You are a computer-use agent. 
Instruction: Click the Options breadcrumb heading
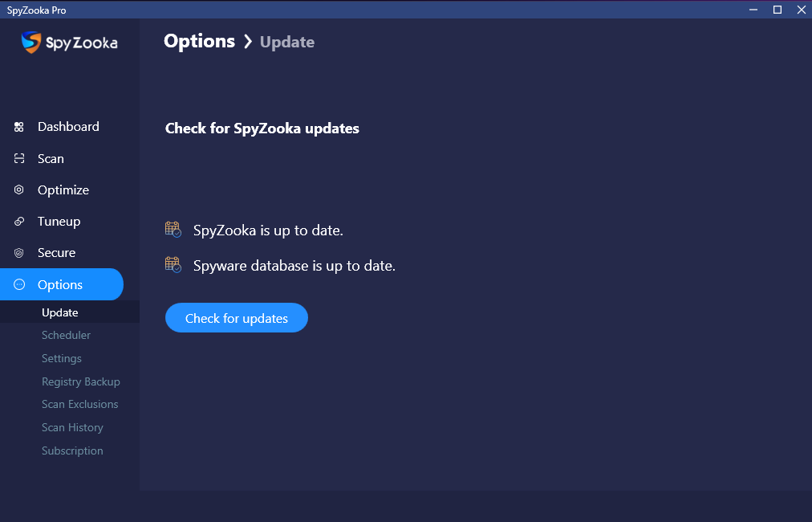(199, 41)
